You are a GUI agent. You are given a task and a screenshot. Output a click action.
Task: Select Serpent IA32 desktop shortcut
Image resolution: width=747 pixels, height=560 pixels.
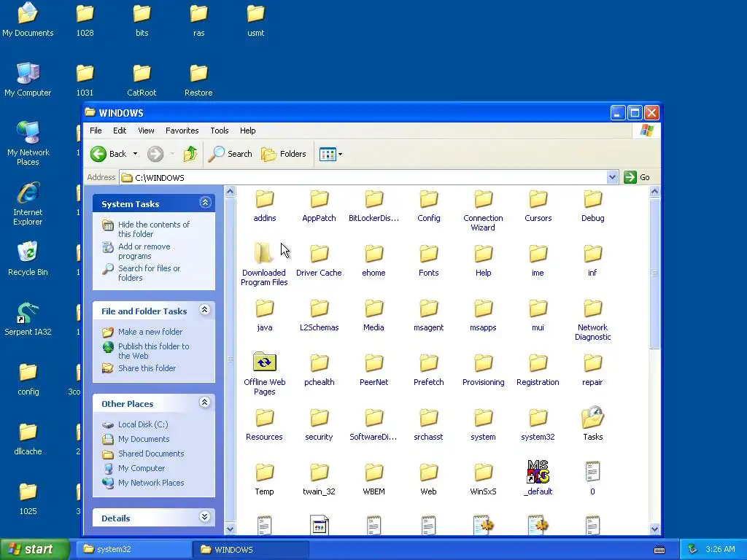click(28, 319)
